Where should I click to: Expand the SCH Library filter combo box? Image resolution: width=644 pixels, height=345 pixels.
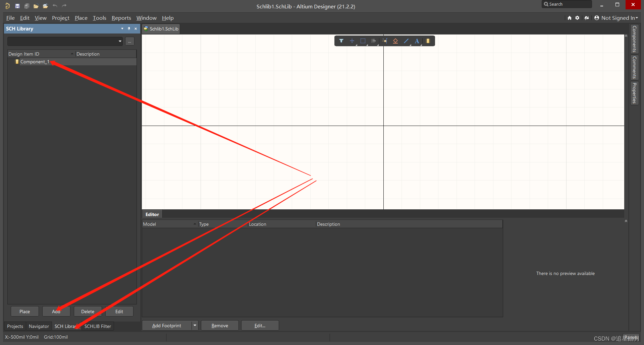coord(120,41)
